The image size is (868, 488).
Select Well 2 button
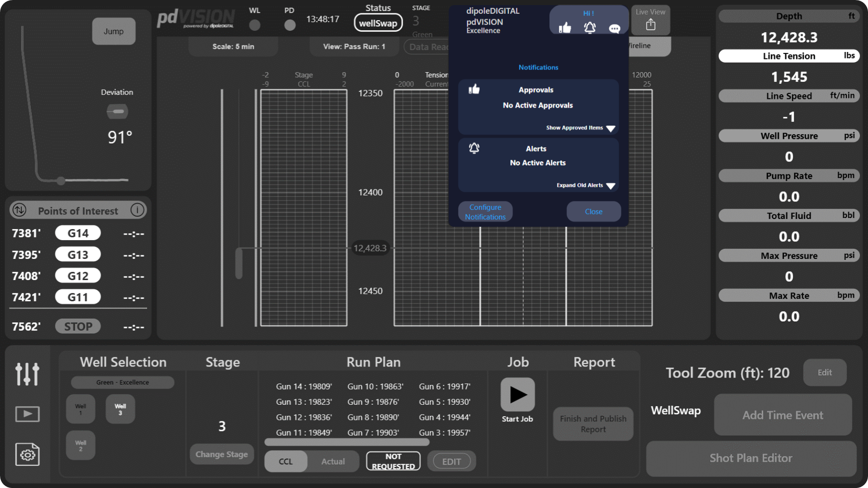[x=80, y=445]
